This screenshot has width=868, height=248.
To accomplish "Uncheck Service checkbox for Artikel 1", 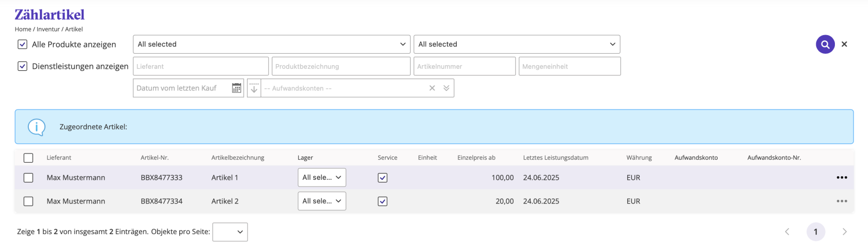I will [382, 178].
